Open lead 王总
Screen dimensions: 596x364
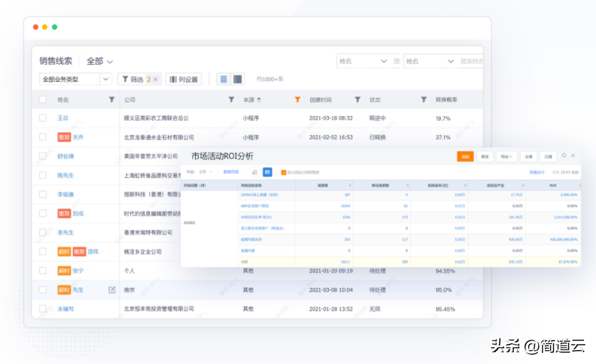(x=63, y=118)
